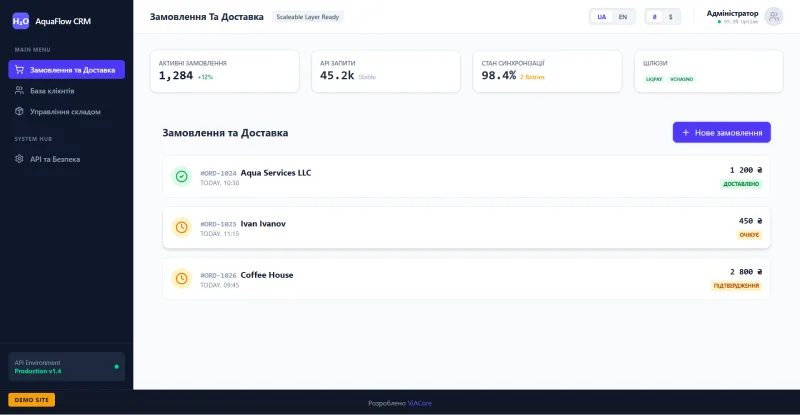Viewport: 800px width, 415px height.
Task: Click order number #ORD-1025
Action: tap(218, 224)
